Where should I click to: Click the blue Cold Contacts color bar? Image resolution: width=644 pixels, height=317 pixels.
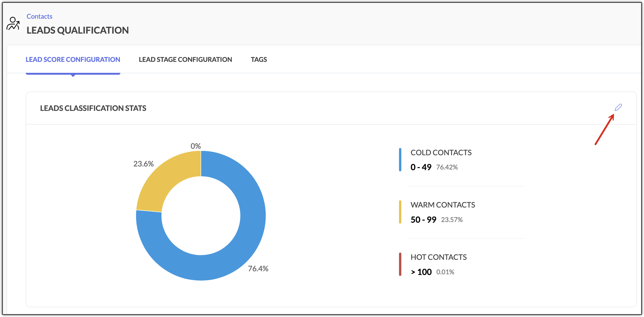click(x=400, y=160)
